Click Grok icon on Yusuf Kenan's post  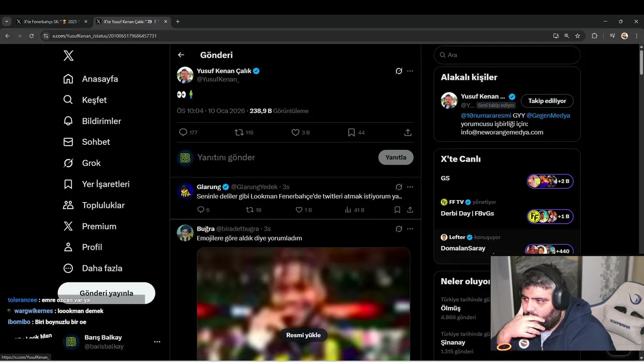[399, 71]
